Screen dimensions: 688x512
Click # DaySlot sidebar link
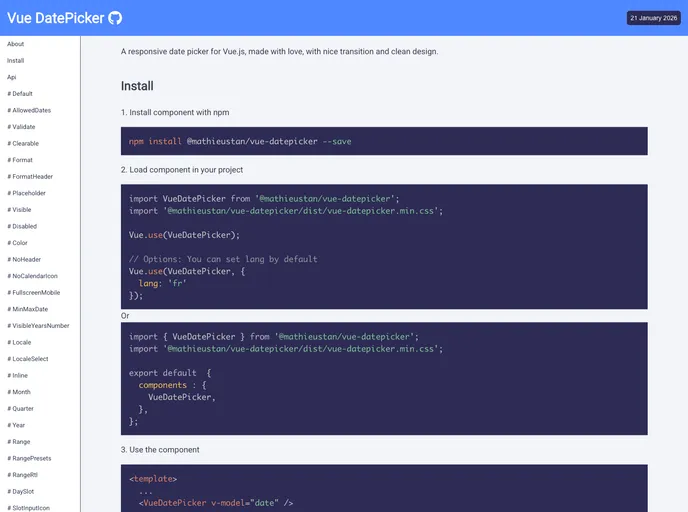click(21, 491)
